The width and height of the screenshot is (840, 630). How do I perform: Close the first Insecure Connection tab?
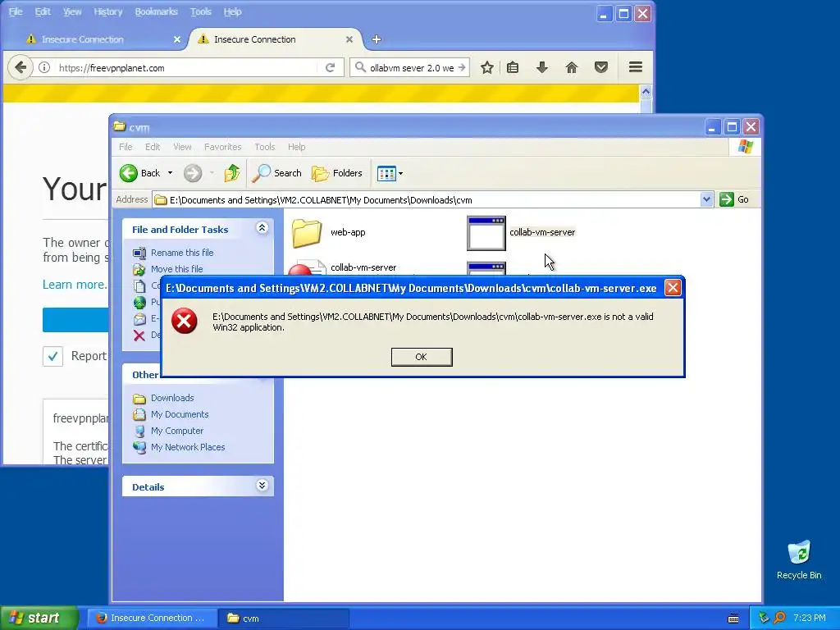tap(177, 39)
